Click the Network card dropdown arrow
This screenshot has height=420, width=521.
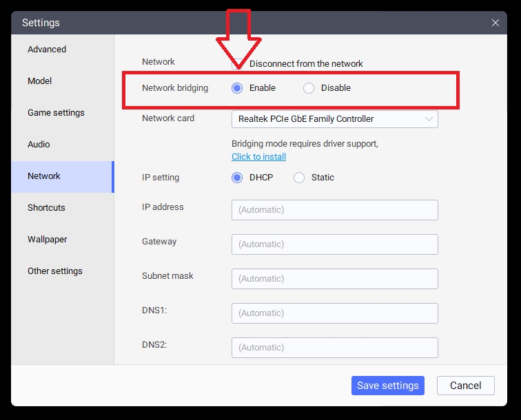tap(429, 119)
